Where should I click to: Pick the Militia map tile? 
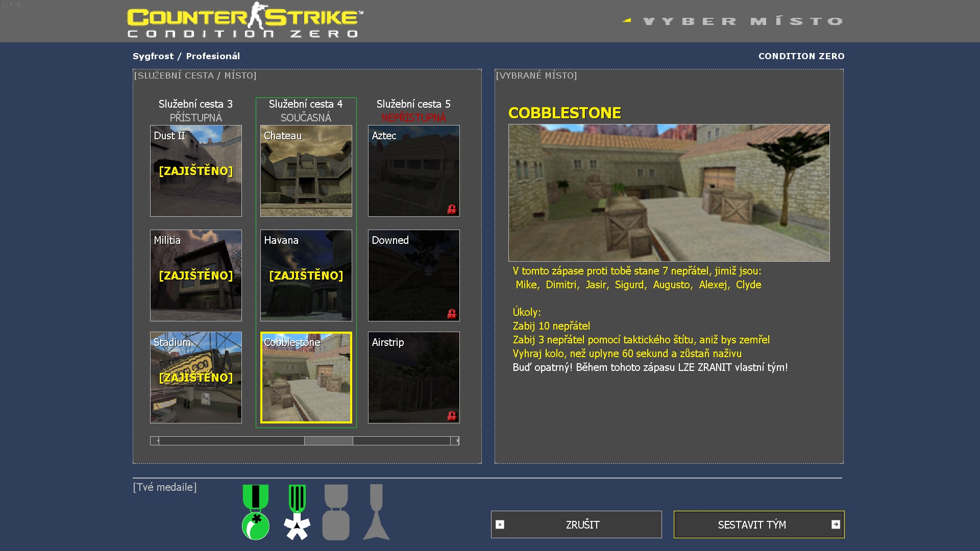(x=196, y=275)
